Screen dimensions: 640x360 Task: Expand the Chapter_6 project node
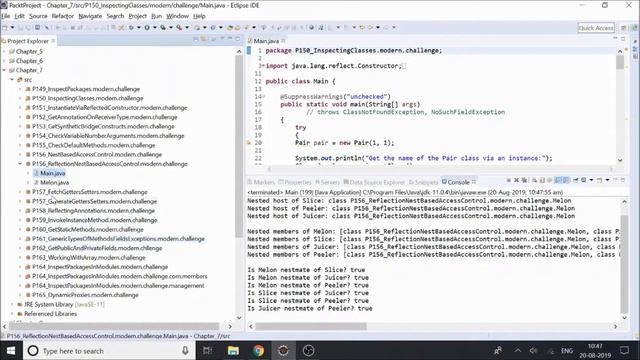pos(4,61)
